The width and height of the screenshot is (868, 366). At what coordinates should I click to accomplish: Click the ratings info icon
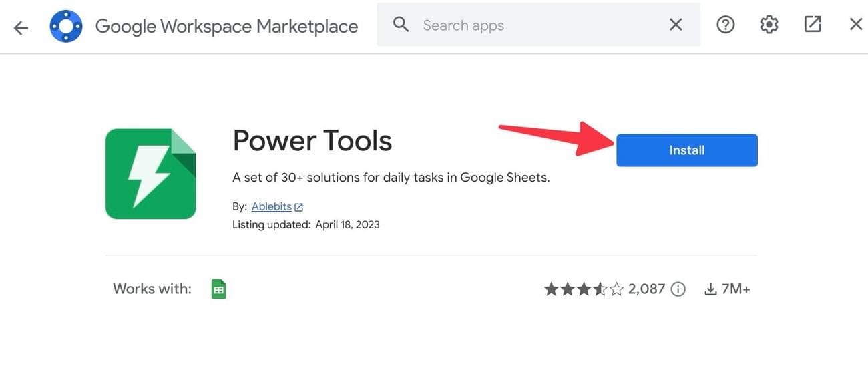point(678,289)
